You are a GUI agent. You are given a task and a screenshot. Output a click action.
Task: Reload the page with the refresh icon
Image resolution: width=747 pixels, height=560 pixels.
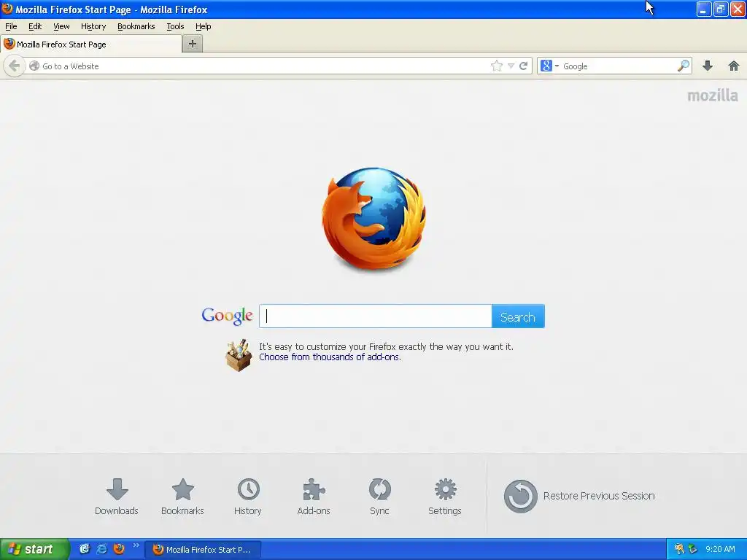pos(524,66)
